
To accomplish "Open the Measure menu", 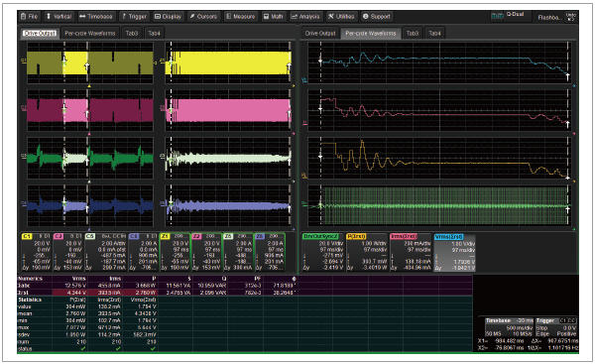I will pyautogui.click(x=241, y=16).
